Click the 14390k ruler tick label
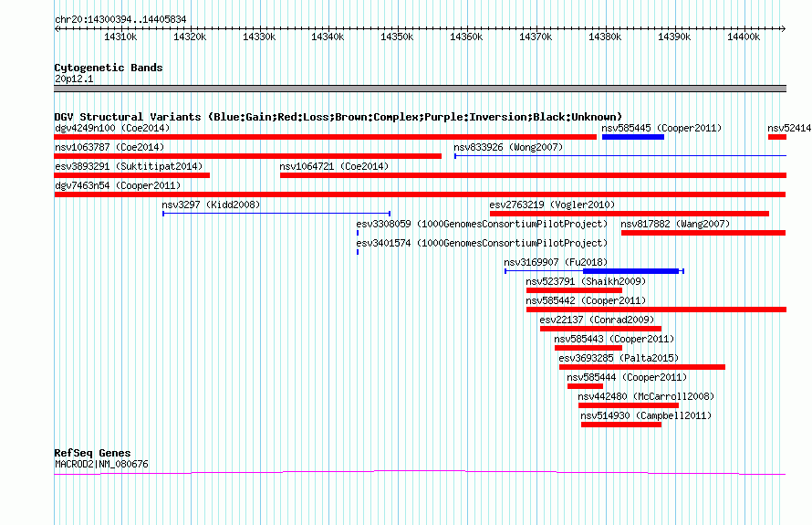812x525 pixels. (x=675, y=37)
